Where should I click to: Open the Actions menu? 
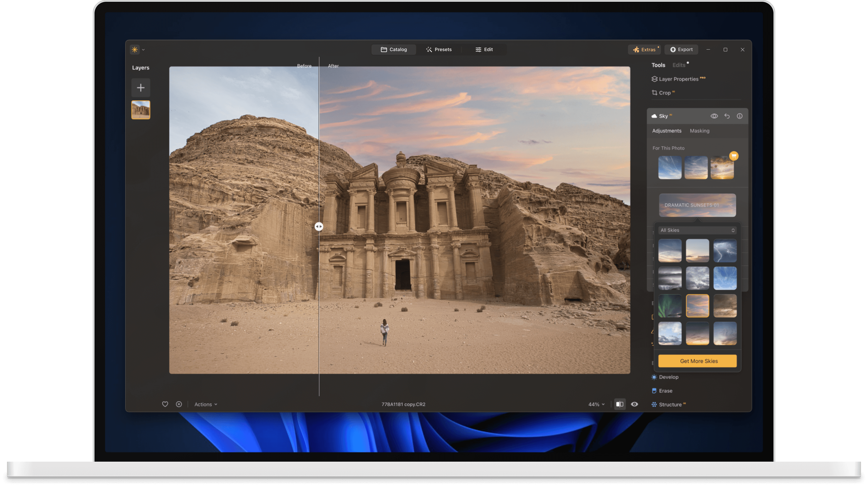[x=205, y=404]
